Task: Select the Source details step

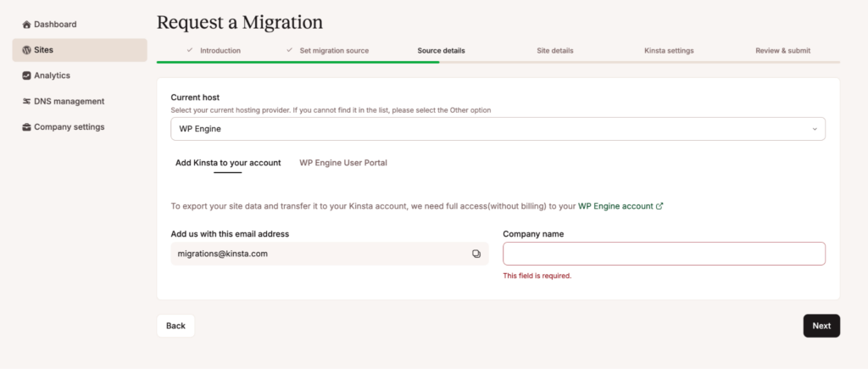Action: (x=441, y=50)
